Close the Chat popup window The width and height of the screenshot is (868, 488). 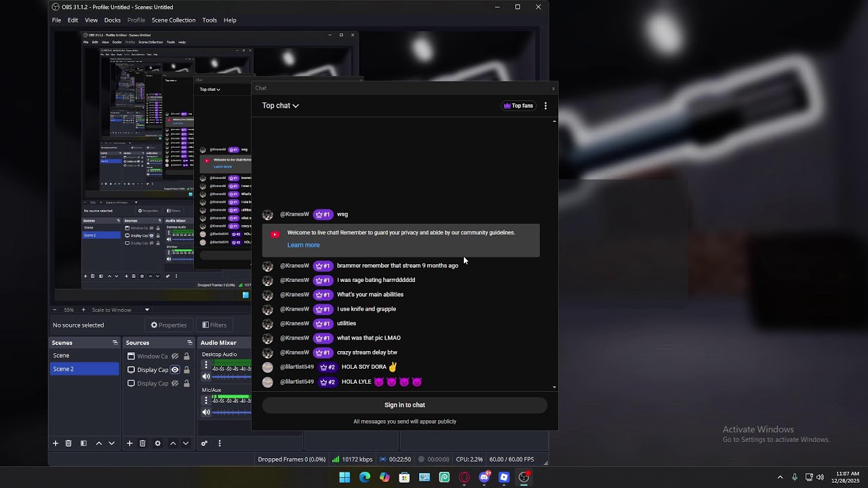(x=553, y=88)
